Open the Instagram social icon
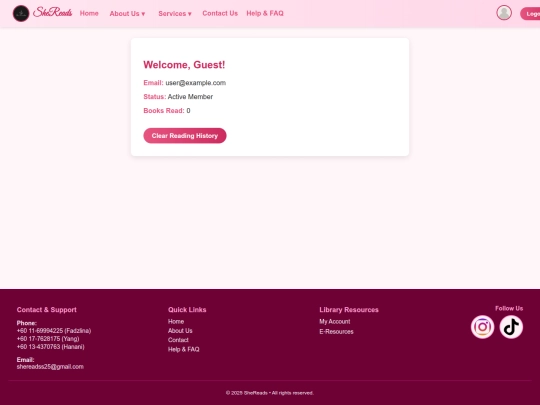This screenshot has width=540, height=405. (482, 327)
